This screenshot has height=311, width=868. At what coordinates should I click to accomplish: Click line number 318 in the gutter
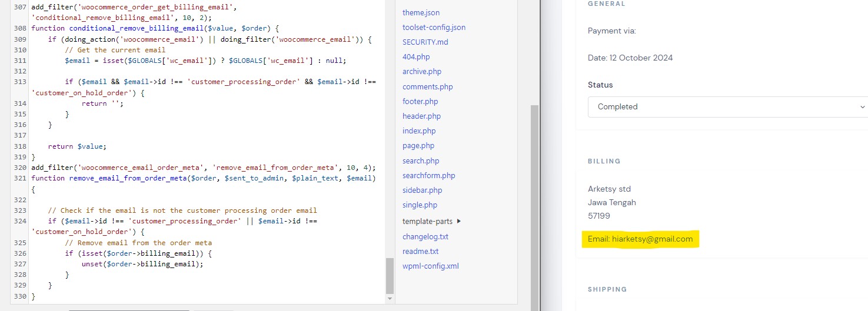(x=20, y=146)
